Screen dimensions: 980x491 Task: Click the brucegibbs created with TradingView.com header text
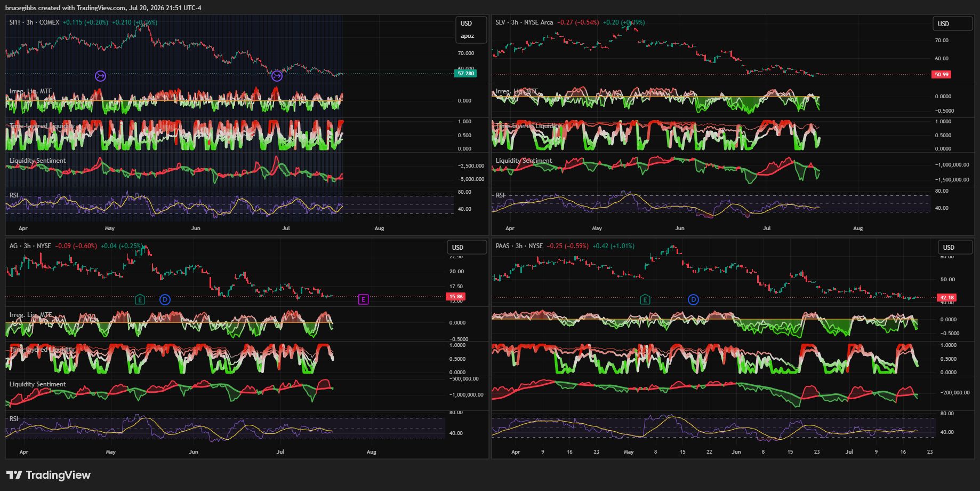(103, 8)
